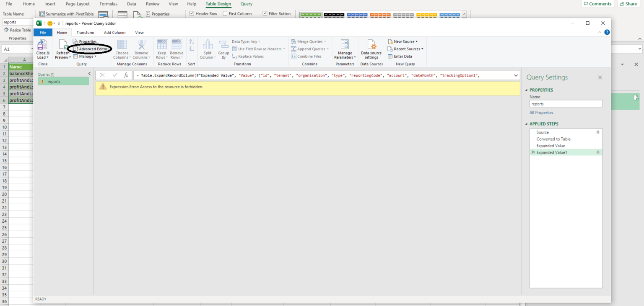Open the Add Column tab
The image size is (644, 306).
pyautogui.click(x=114, y=32)
